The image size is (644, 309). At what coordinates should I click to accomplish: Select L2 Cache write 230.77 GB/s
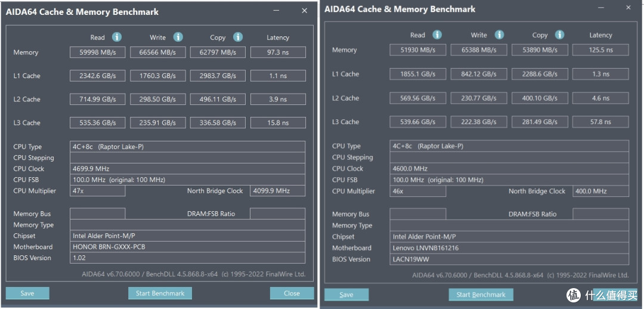[x=479, y=98]
